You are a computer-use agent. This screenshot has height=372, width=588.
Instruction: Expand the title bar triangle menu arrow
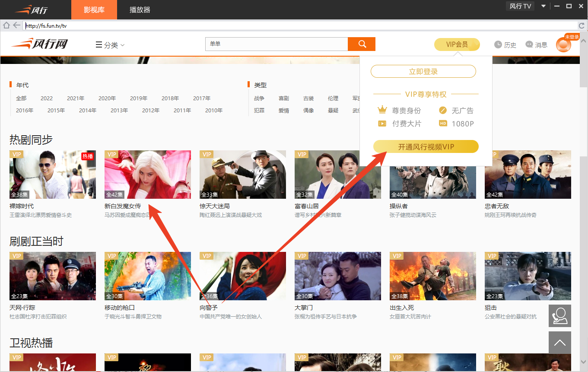click(x=544, y=6)
